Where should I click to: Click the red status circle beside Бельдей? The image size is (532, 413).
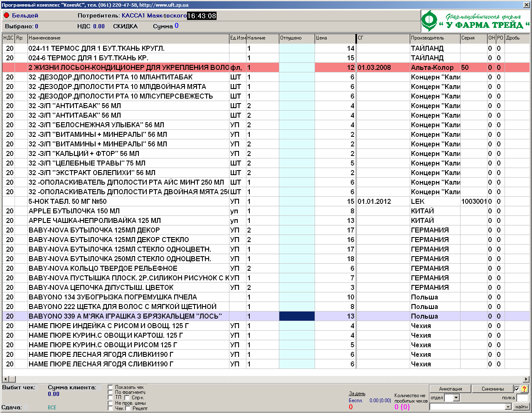[6, 15]
